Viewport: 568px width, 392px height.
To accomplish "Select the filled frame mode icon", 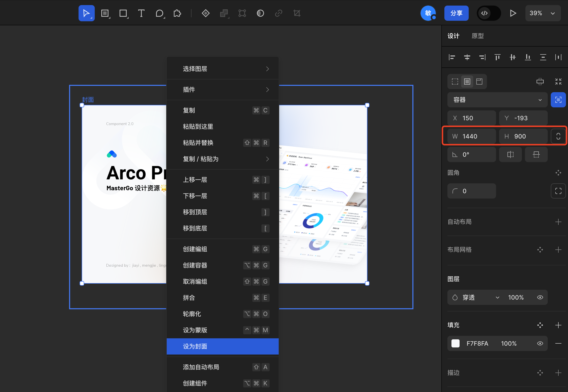I will pos(467,82).
